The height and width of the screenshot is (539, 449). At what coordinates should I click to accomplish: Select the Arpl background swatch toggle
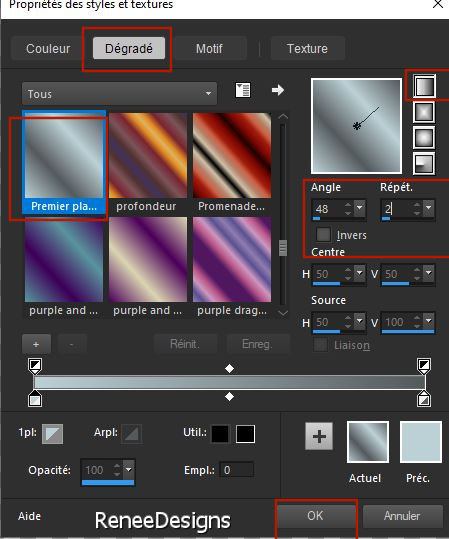coord(132,434)
